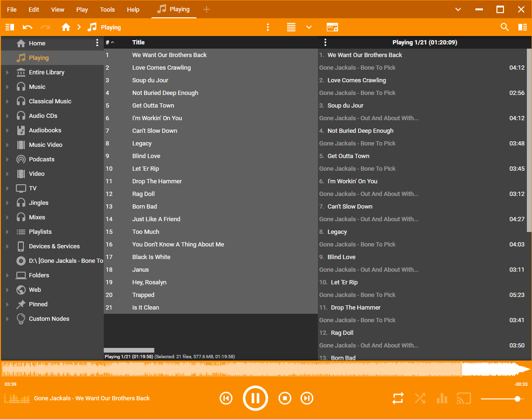Viewport: 532px width, 419px height.
Task: Toggle repeat mode on or off
Action: click(398, 398)
